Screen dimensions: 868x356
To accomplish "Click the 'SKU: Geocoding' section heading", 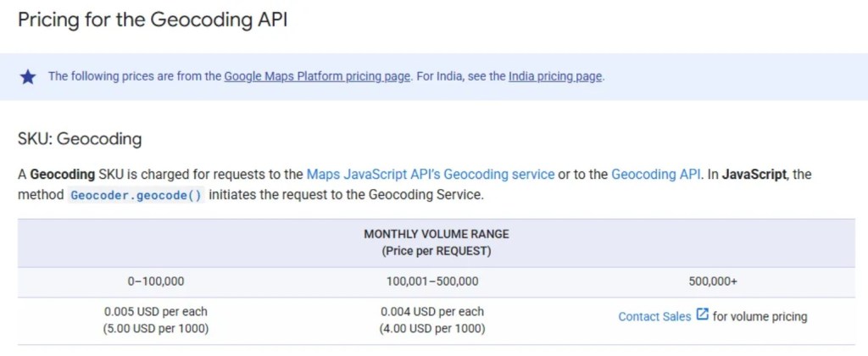I will coord(80,138).
